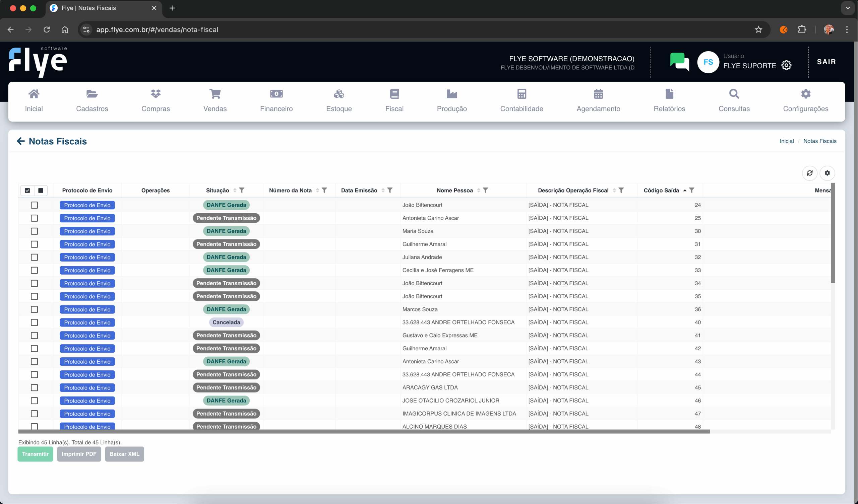Click the table's vertical scrollbar thumb
Viewport: 858px width, 504px height.
click(833, 233)
